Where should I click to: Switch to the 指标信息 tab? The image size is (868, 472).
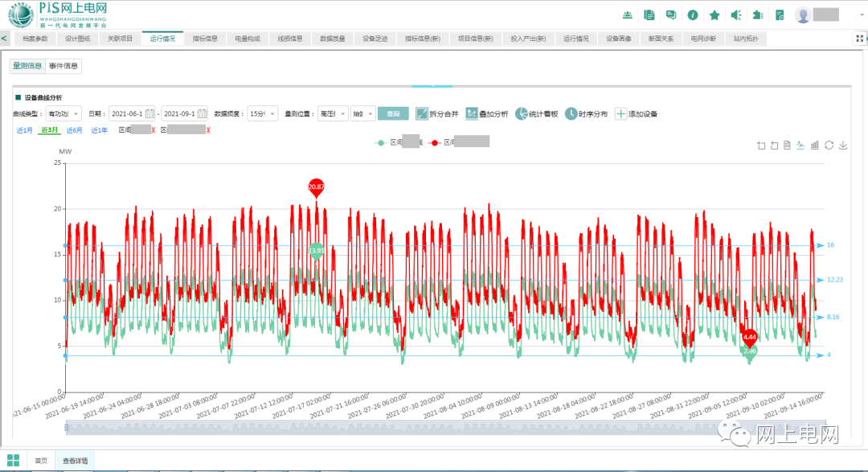tap(205, 39)
